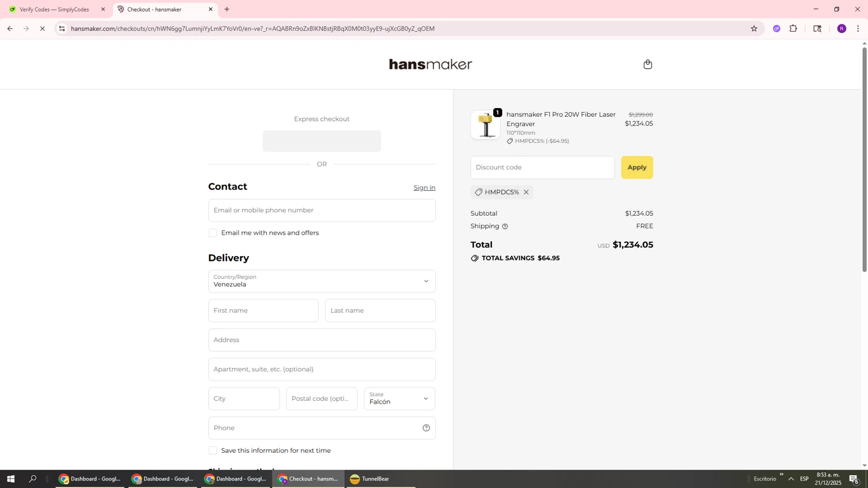The width and height of the screenshot is (868, 488).
Task: Click the laser engraver product thumbnail
Action: click(x=486, y=125)
